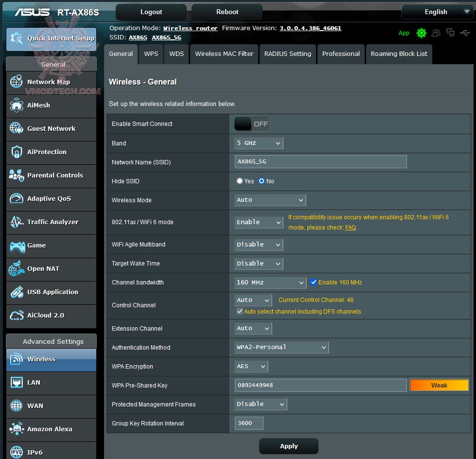Open USB Application icon
This screenshot has width=476, height=459.
(17, 292)
